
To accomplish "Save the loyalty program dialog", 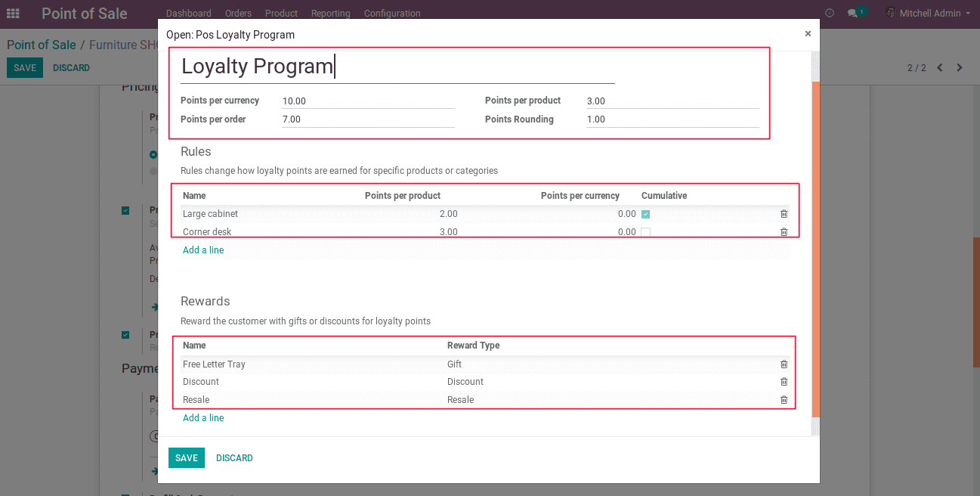I will pos(187,457).
